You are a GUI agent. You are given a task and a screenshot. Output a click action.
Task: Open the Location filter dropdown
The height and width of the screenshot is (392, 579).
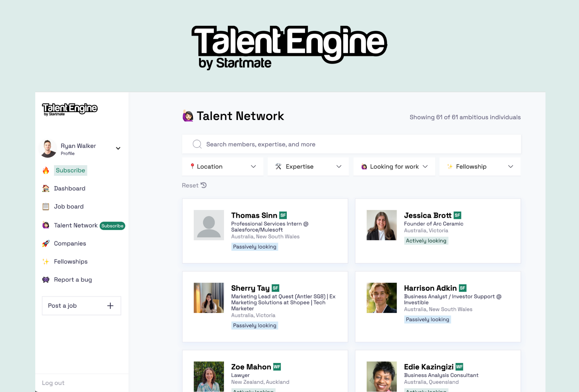click(x=223, y=166)
